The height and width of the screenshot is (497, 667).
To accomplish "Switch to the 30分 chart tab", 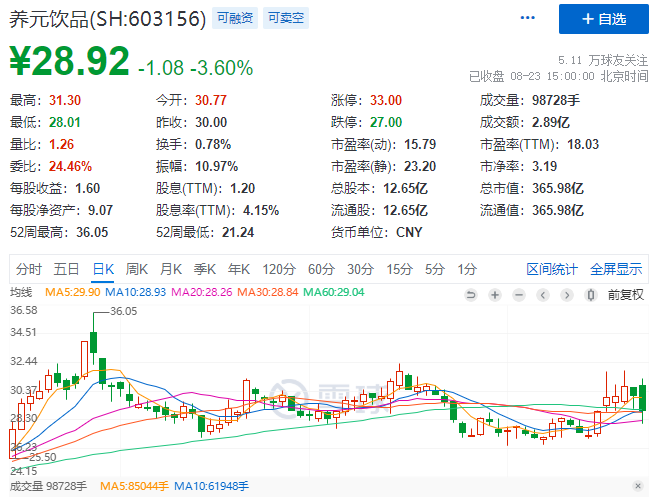I will pyautogui.click(x=361, y=269).
